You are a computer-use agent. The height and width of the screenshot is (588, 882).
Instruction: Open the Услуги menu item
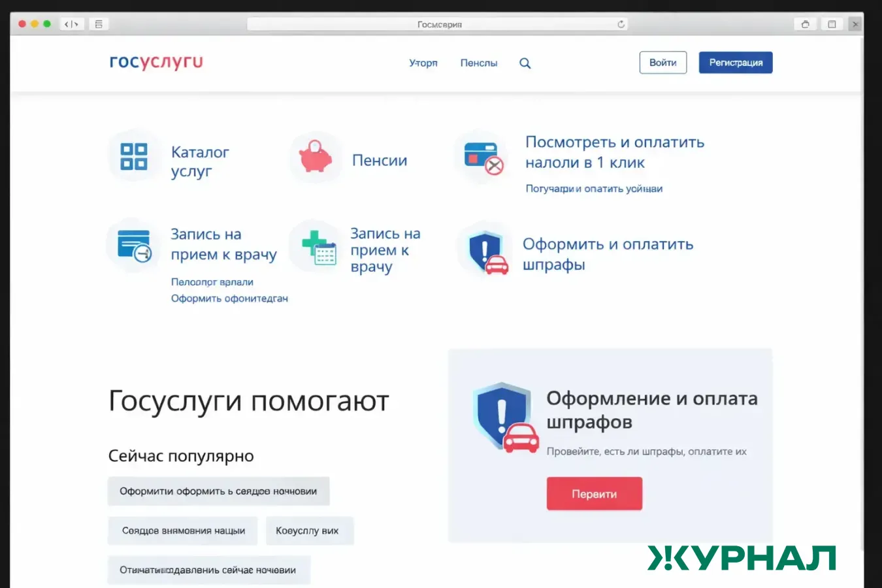pos(423,63)
